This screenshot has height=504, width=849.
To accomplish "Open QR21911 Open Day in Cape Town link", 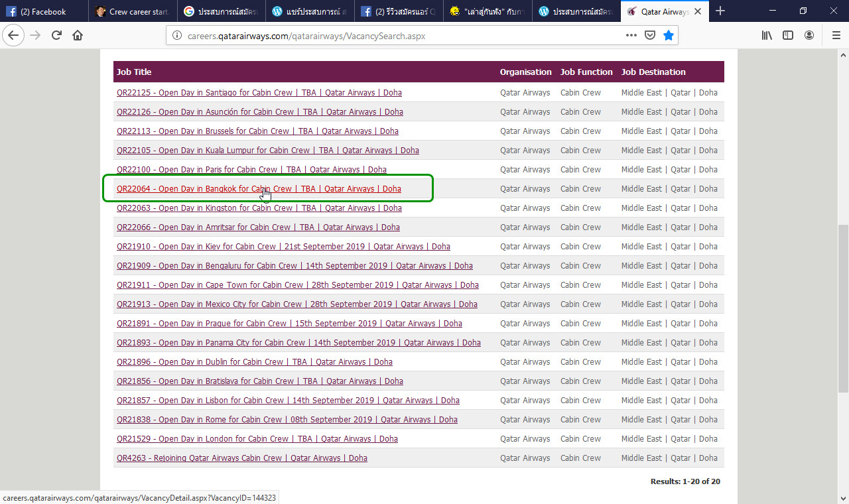I will coord(298,285).
